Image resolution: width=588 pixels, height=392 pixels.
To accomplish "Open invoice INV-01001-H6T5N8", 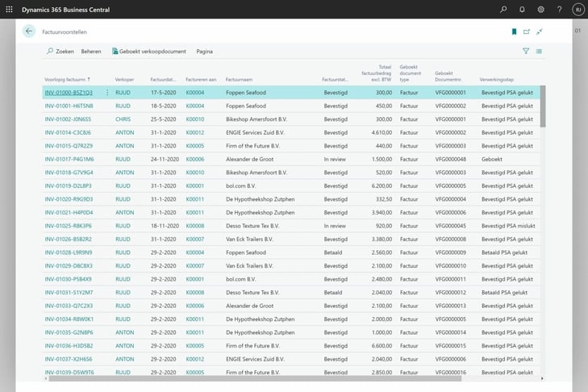I will tap(69, 106).
